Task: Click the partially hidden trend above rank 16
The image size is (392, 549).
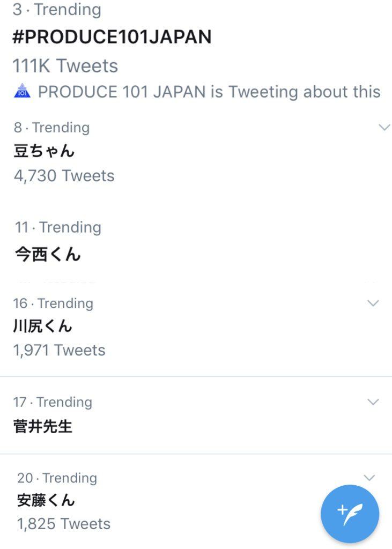Action: pos(54,279)
